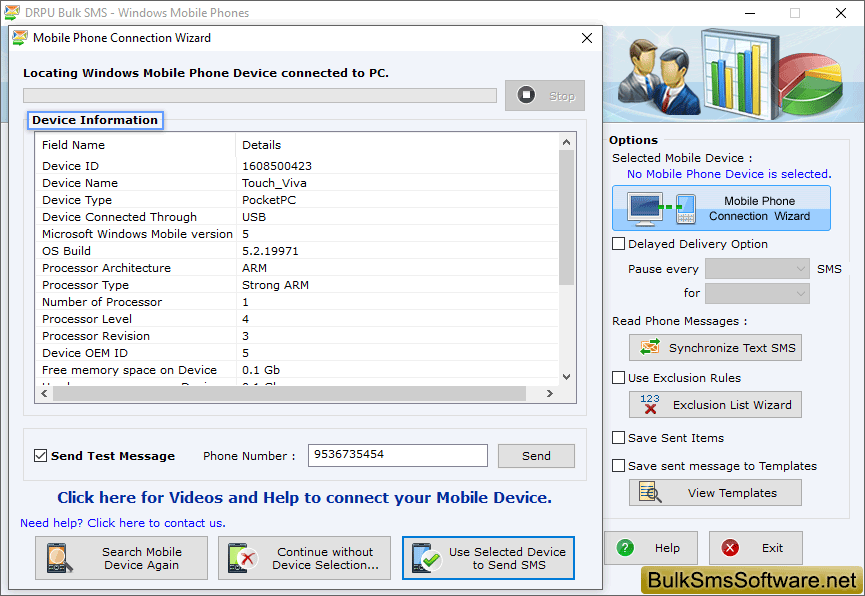Viewport: 865px width, 596px height.
Task: Select Microsoft Windows Mobile version row
Action: (298, 234)
